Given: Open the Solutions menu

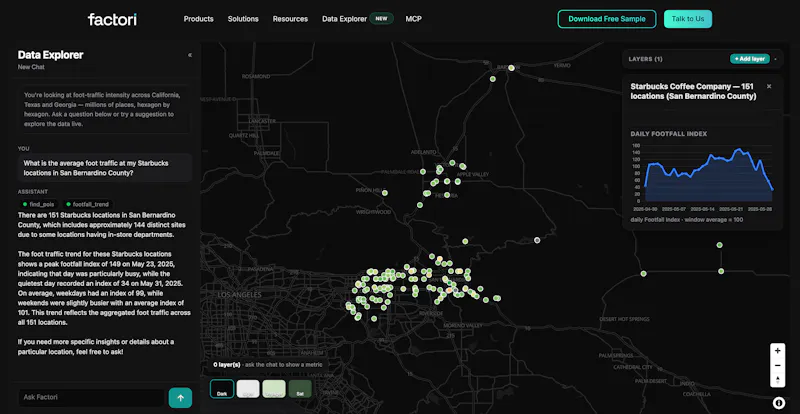Looking at the screenshot, I should pyautogui.click(x=243, y=19).
